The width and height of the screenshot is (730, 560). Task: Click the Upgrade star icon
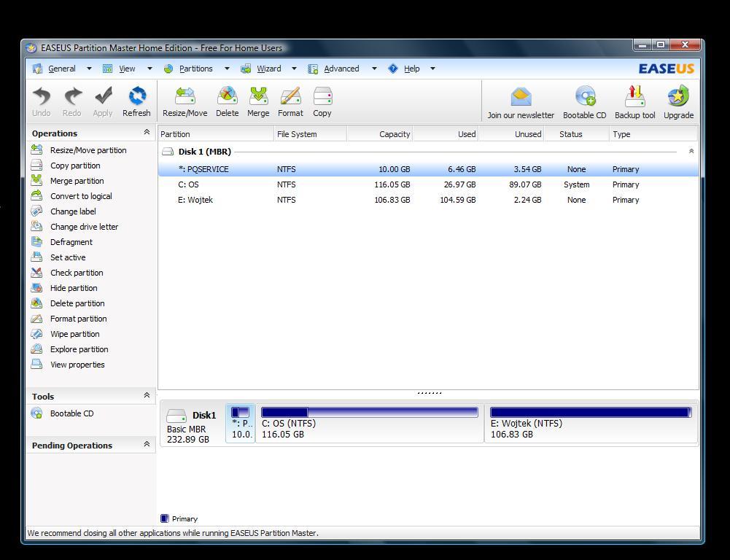(679, 102)
